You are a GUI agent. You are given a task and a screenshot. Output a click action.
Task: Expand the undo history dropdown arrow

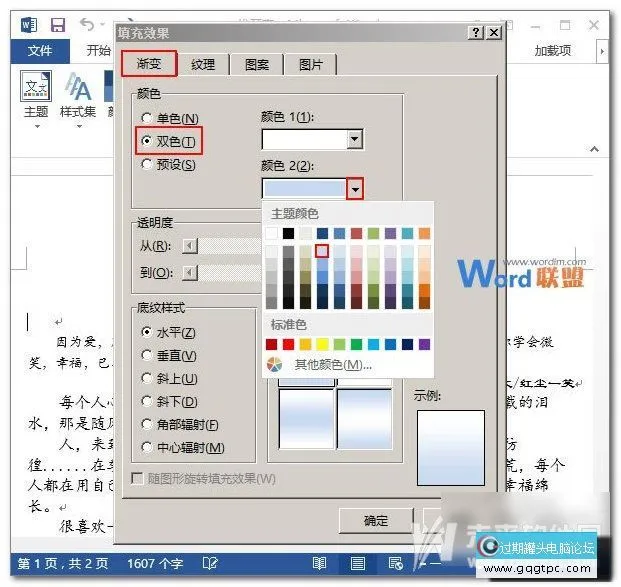coord(103,24)
